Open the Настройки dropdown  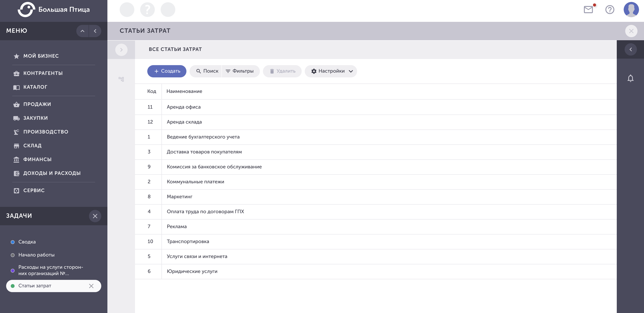[331, 71]
